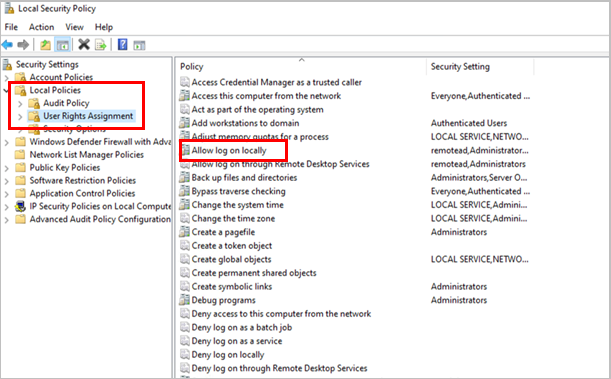611x379 pixels.
Task: Click the icon beside Create a token object
Action: (x=184, y=246)
